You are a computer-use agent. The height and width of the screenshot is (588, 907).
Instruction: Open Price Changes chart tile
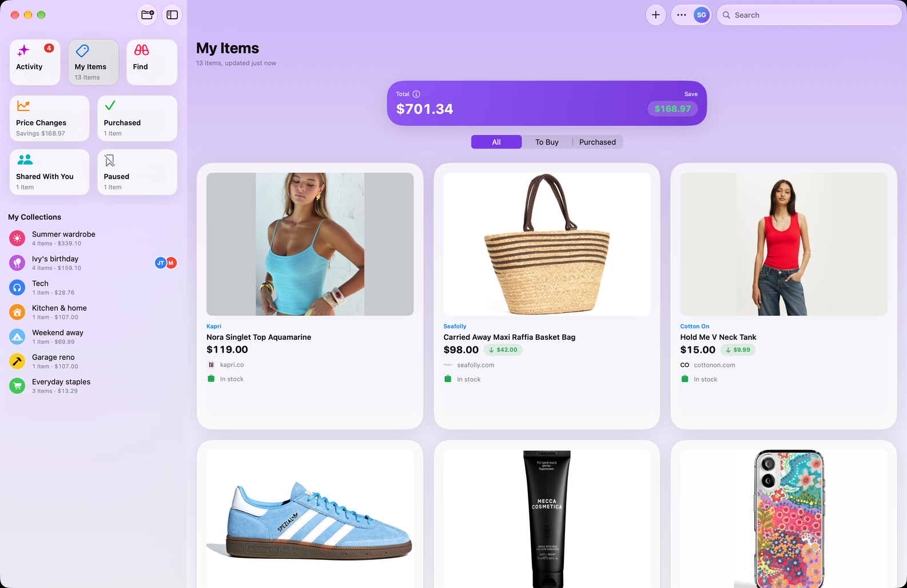coord(49,118)
